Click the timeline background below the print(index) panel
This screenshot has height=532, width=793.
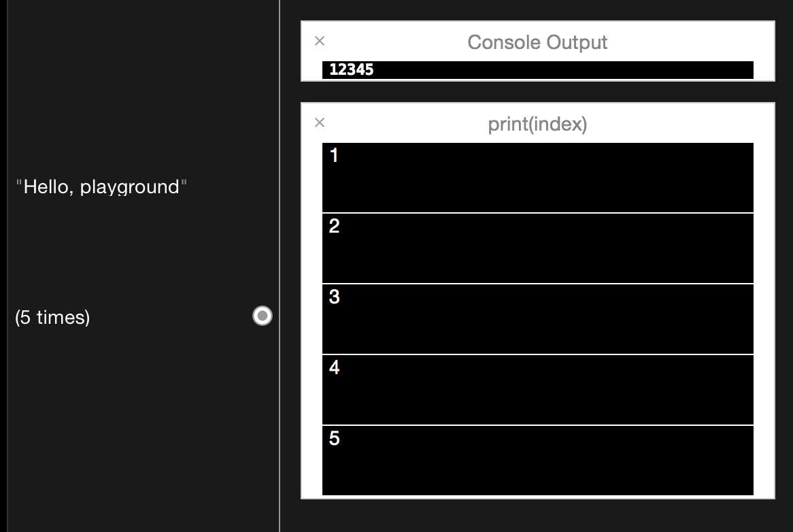(x=537, y=516)
